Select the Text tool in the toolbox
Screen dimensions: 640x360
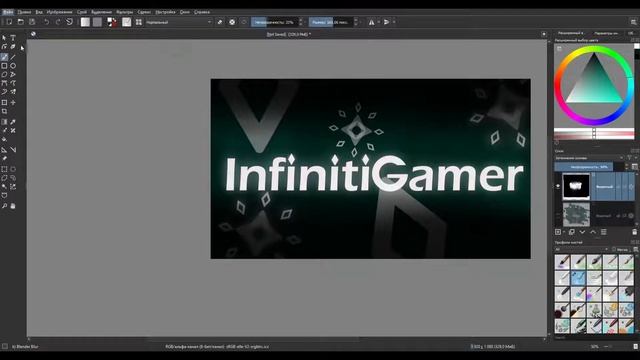pyautogui.click(x=13, y=38)
